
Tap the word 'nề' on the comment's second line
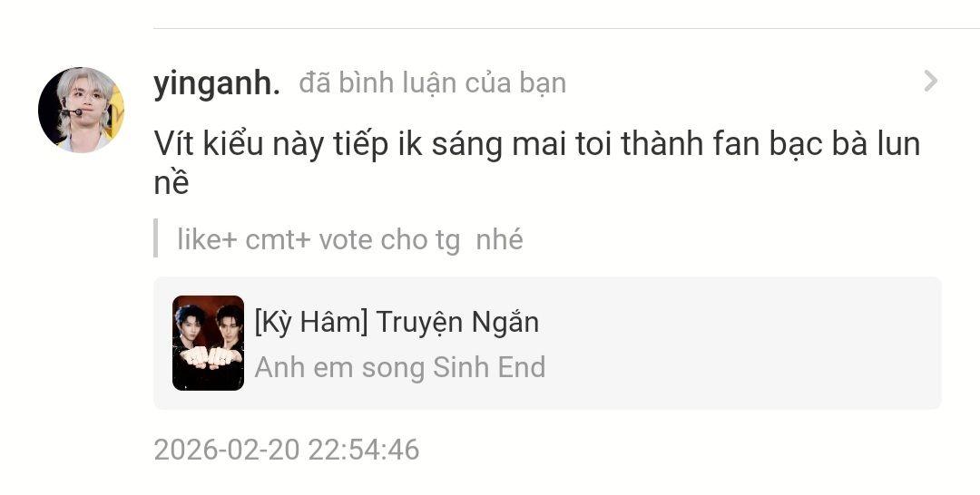point(171,183)
